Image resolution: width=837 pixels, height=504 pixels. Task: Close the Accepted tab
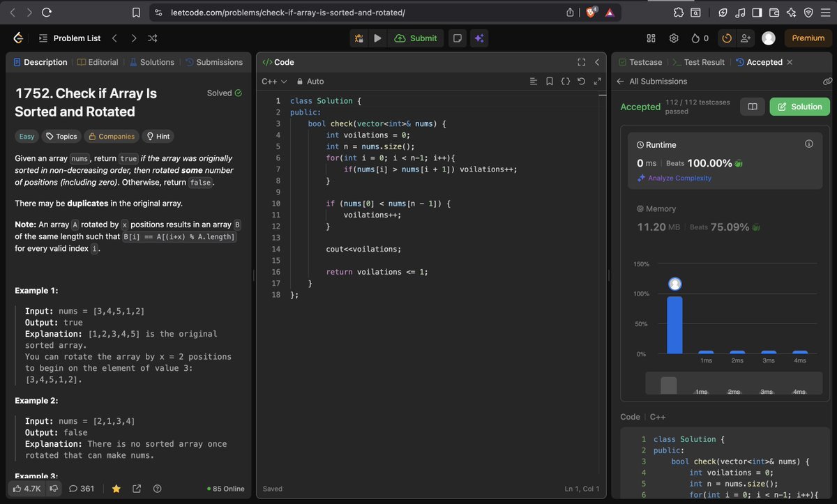click(790, 62)
